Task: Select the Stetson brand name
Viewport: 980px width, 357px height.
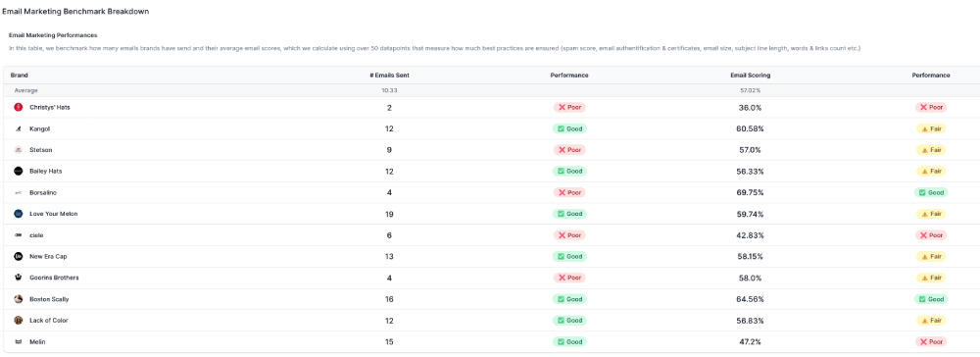Action: (x=41, y=150)
